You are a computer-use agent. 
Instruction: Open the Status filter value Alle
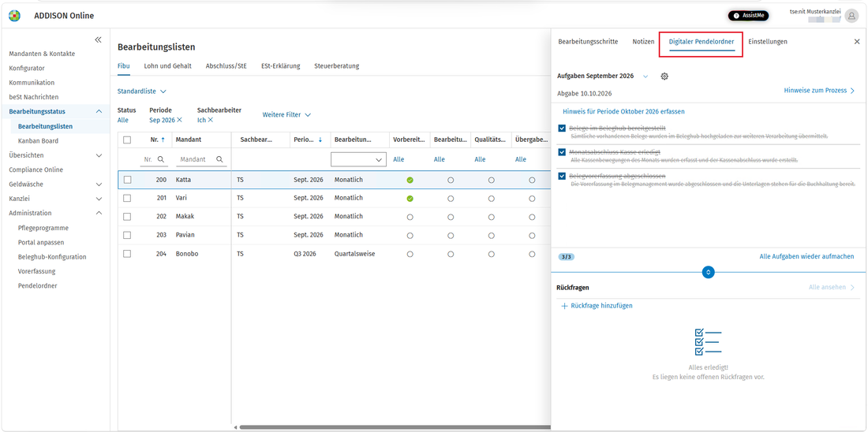[123, 120]
